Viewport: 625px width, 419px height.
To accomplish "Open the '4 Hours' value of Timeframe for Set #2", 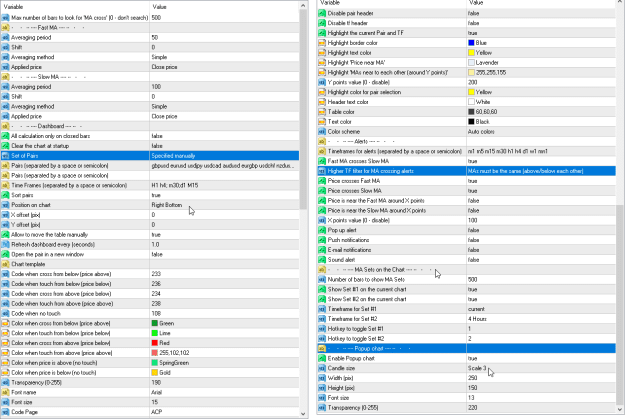I will coord(477,319).
